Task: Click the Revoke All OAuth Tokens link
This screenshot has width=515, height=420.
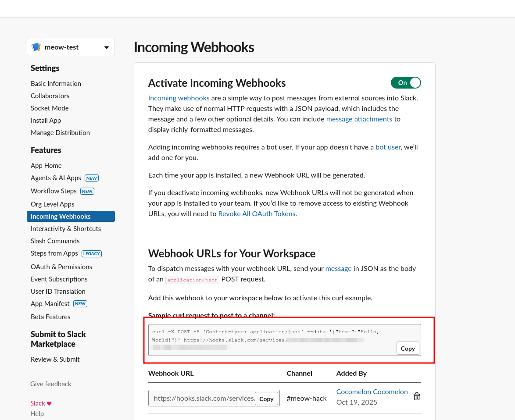Action: (257, 214)
